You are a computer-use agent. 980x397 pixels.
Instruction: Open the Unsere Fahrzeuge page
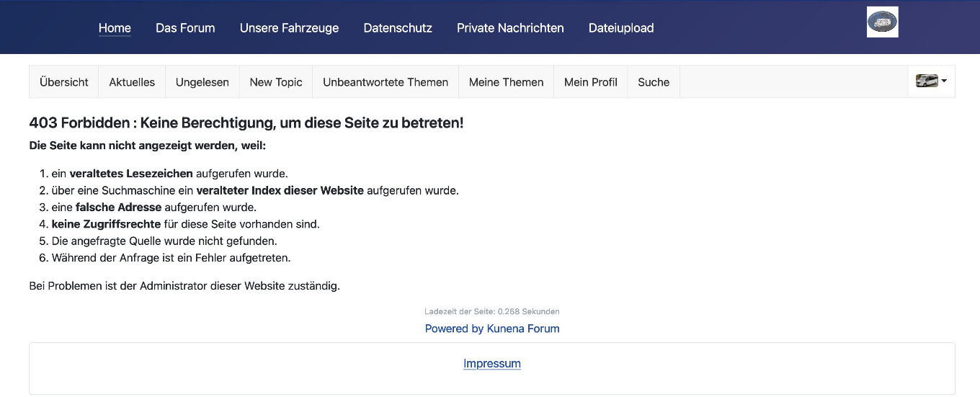(289, 28)
